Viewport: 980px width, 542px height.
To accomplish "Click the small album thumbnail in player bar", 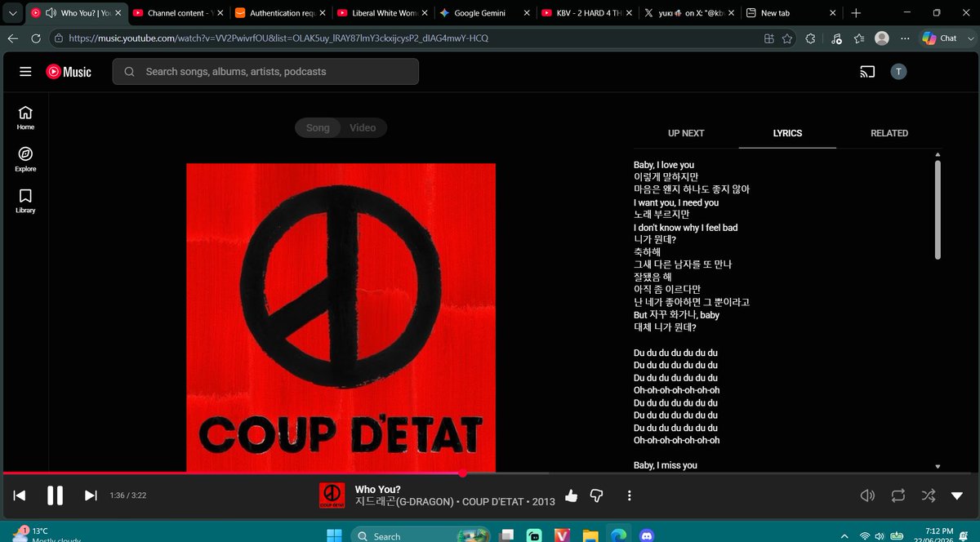I will (x=332, y=495).
